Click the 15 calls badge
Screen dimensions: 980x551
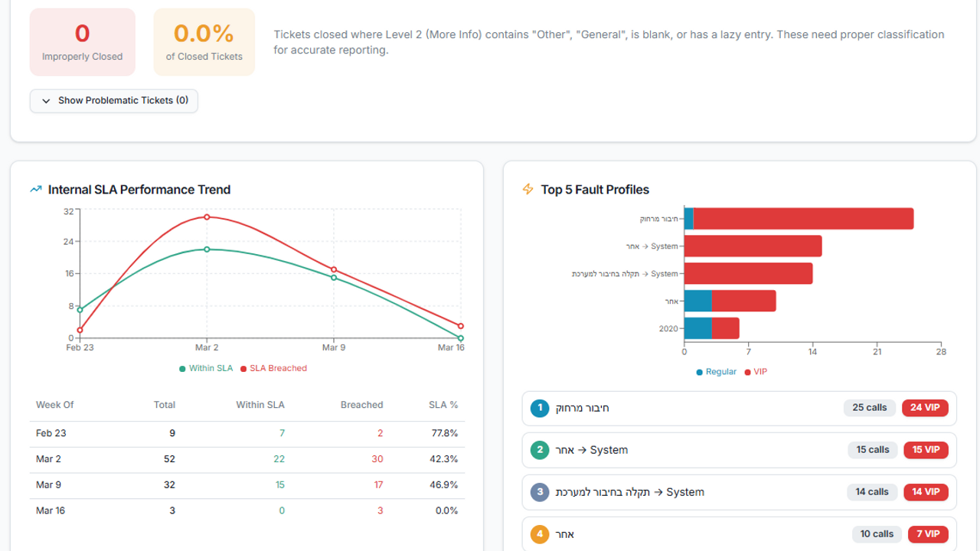point(873,450)
